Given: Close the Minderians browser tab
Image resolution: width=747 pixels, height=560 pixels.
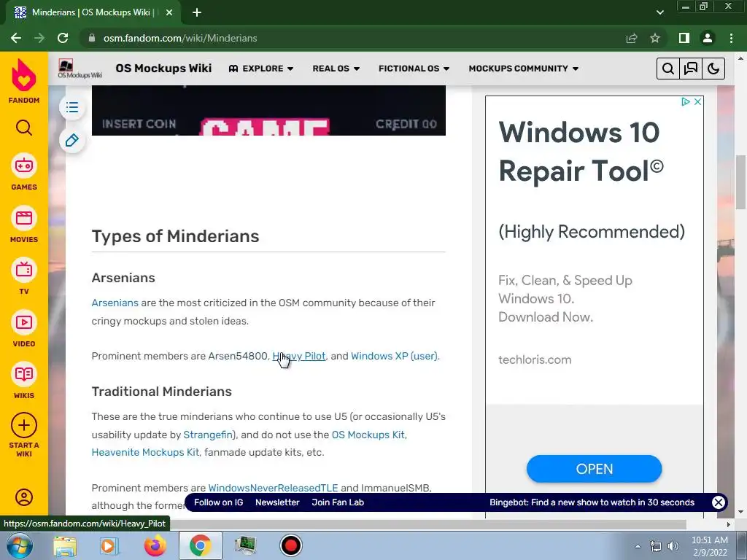Looking at the screenshot, I should point(169,12).
